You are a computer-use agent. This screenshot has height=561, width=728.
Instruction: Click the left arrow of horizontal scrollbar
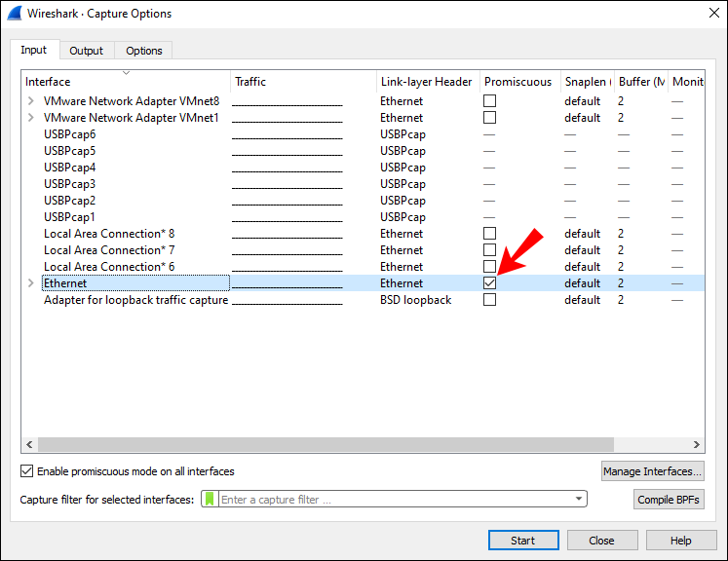29,444
